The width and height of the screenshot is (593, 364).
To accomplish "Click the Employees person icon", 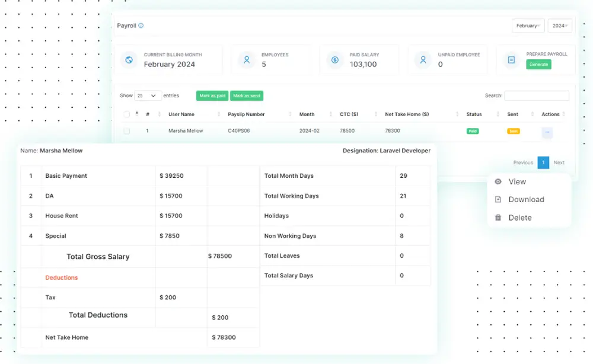I will point(246,60).
